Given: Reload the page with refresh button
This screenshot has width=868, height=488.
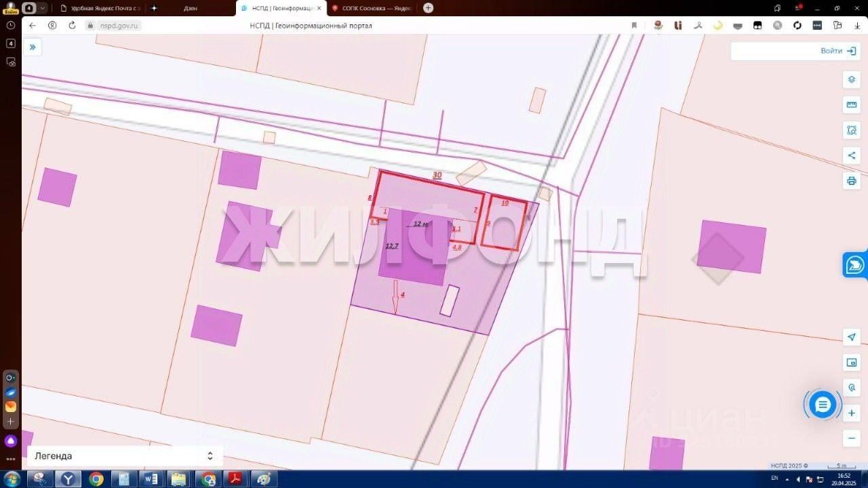Looking at the screenshot, I should click(72, 26).
